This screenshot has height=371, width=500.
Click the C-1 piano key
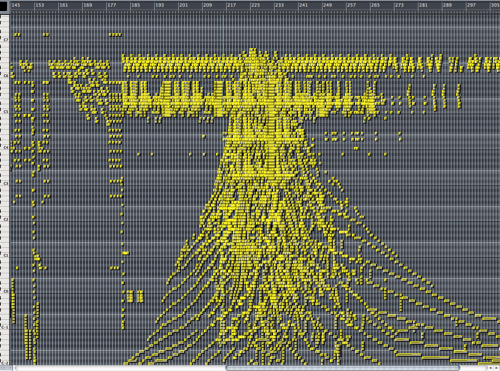click(5, 328)
